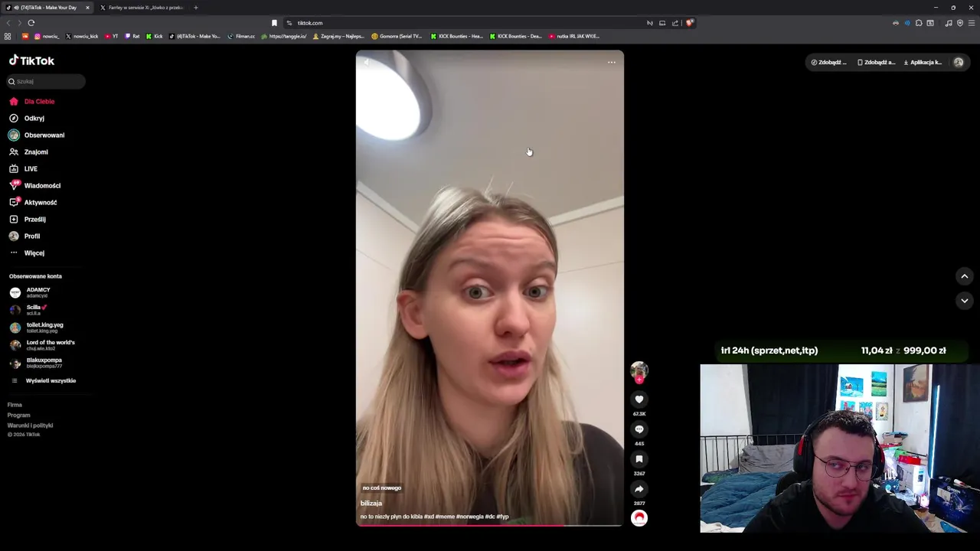
Task: Click the TikTok logo in the sidebar
Action: pyautogui.click(x=31, y=60)
